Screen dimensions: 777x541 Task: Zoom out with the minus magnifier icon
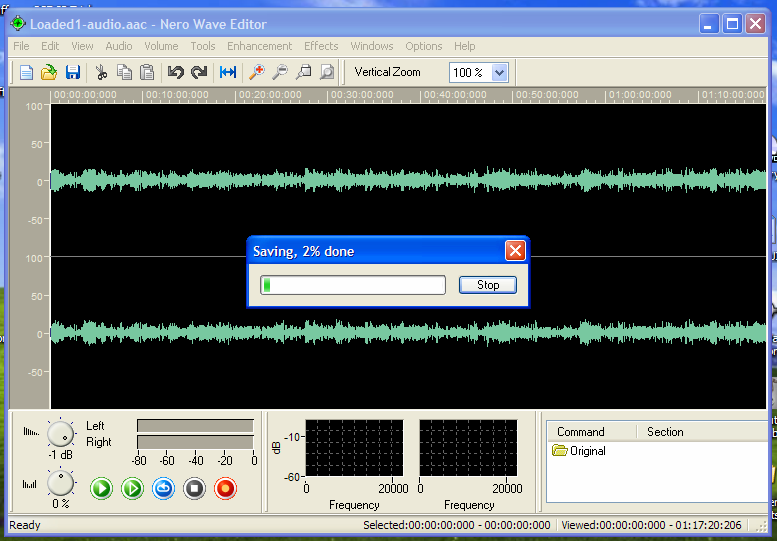(280, 72)
